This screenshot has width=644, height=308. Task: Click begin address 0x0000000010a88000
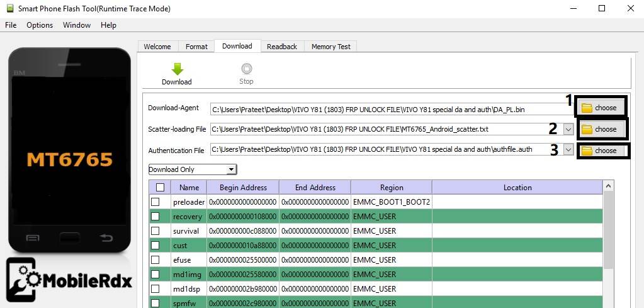pos(243,246)
